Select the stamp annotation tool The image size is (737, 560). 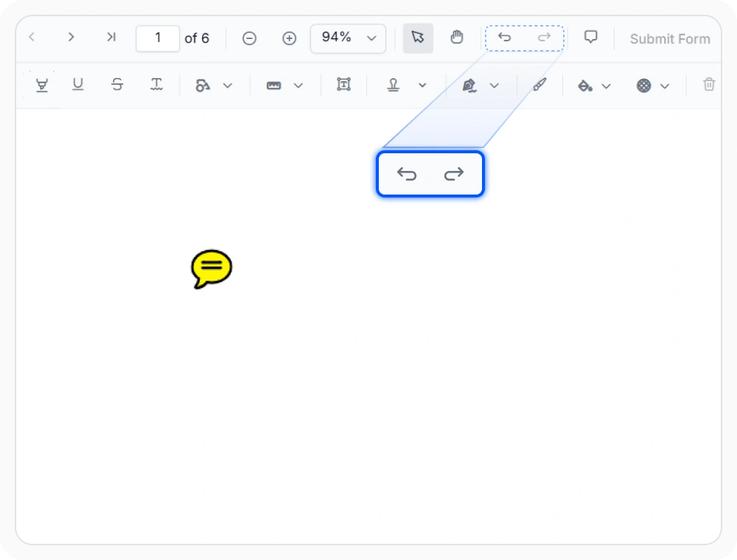pos(394,85)
